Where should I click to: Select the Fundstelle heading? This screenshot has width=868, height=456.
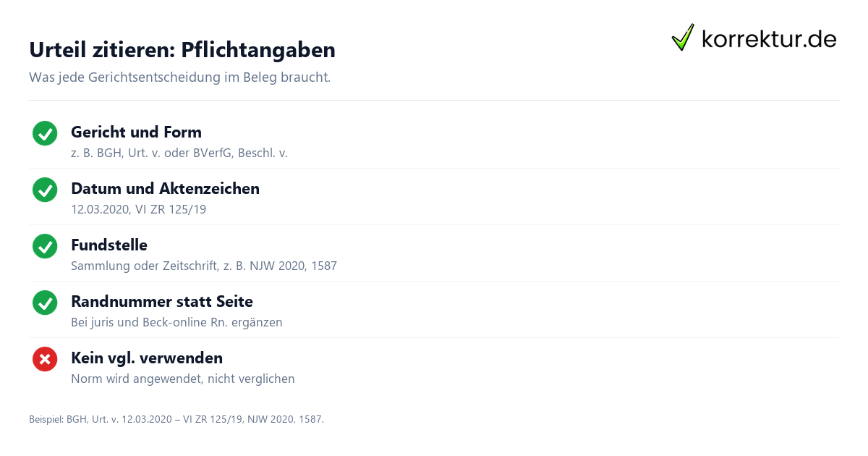[x=109, y=245]
